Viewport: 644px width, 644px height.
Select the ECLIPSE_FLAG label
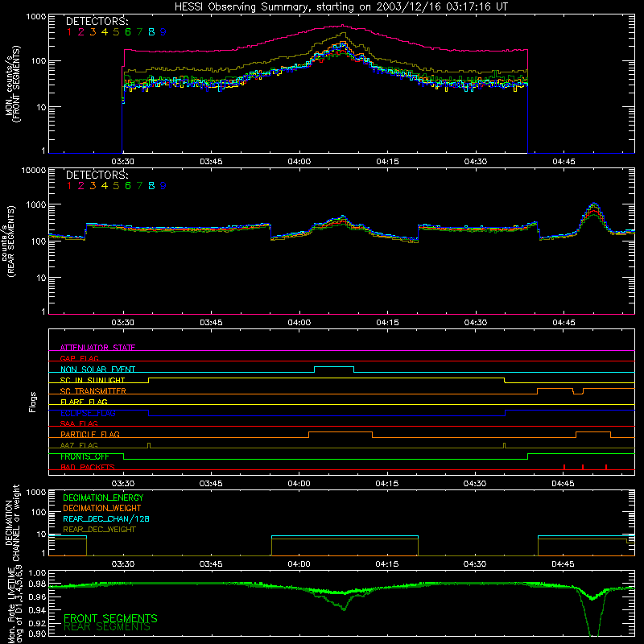(88, 413)
